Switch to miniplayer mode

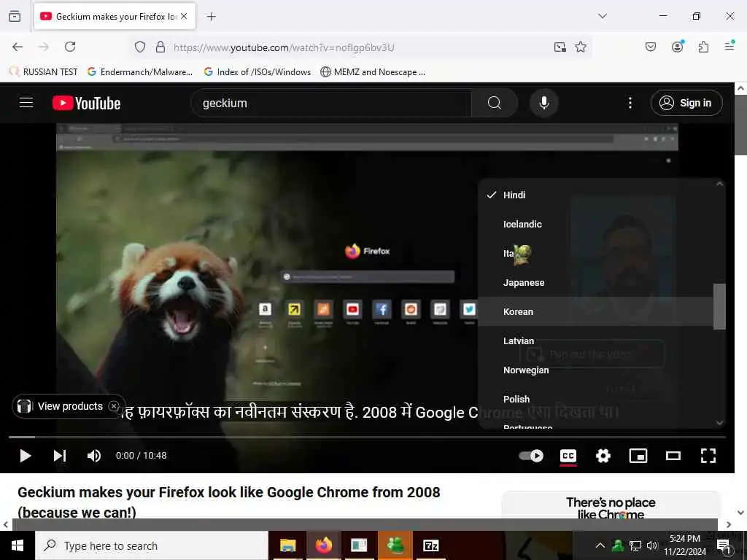638,456
